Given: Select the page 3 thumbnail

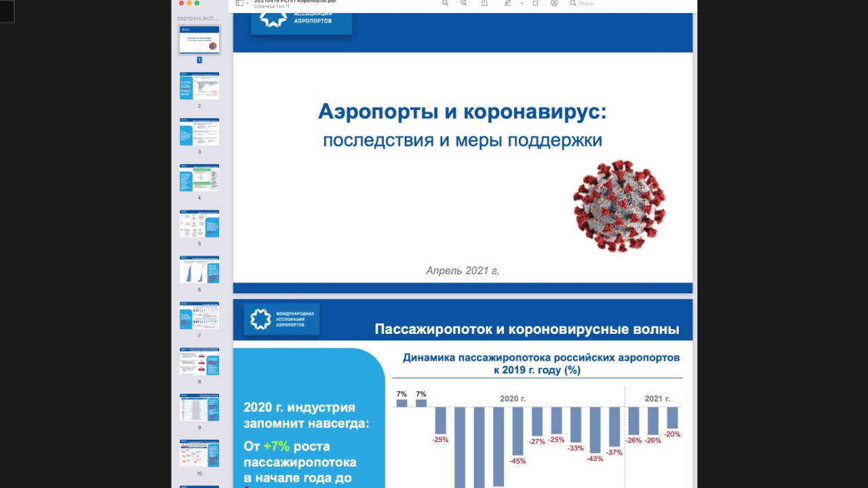Looking at the screenshot, I should click(x=199, y=132).
